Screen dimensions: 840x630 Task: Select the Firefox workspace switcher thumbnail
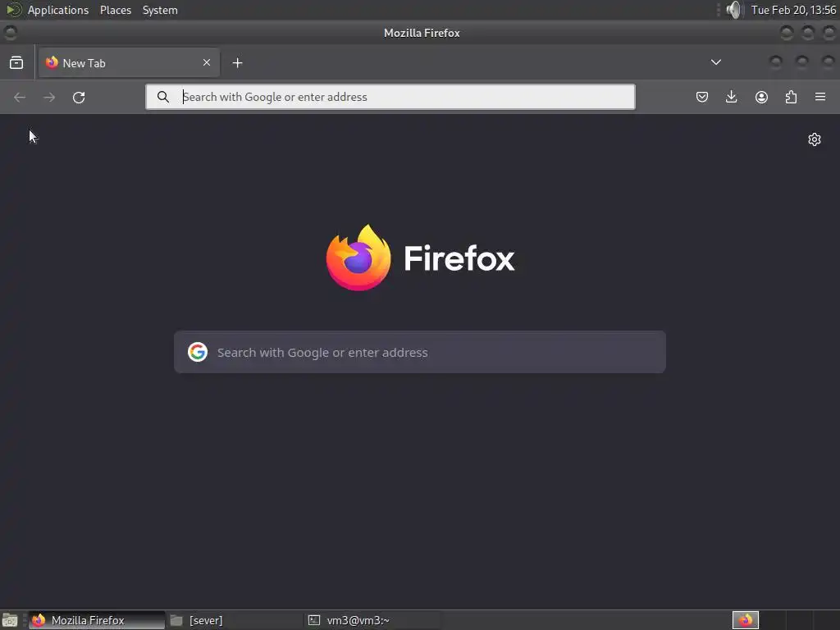pyautogui.click(x=746, y=620)
